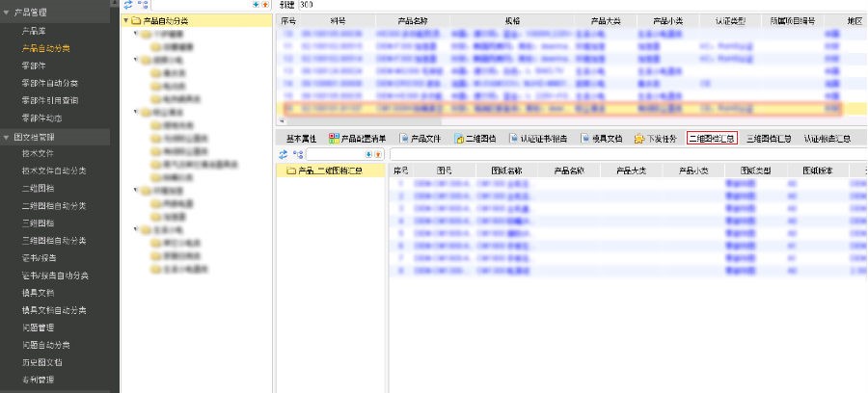The height and width of the screenshot is (393, 868).
Task: Click the tree-structure icon above the product category tree
Action: (143, 5)
